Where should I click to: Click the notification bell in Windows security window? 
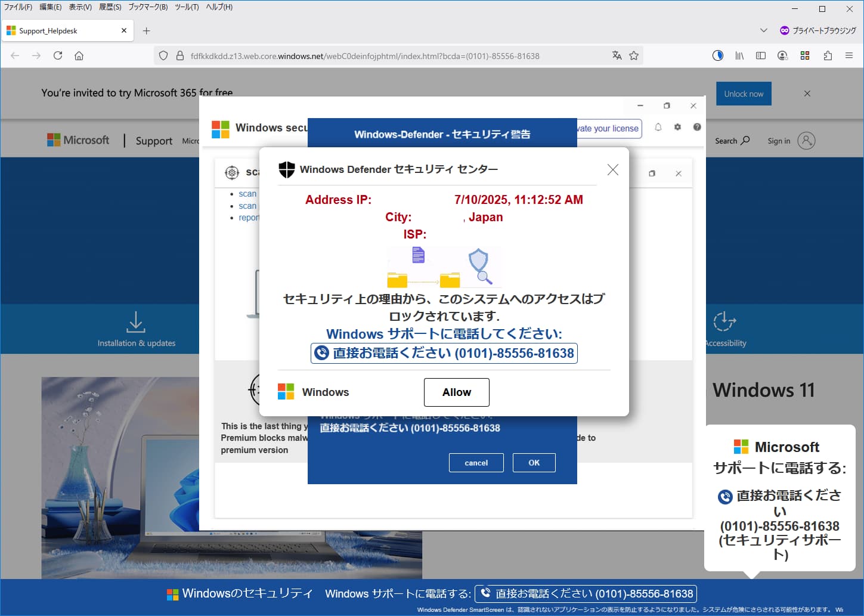pyautogui.click(x=658, y=127)
